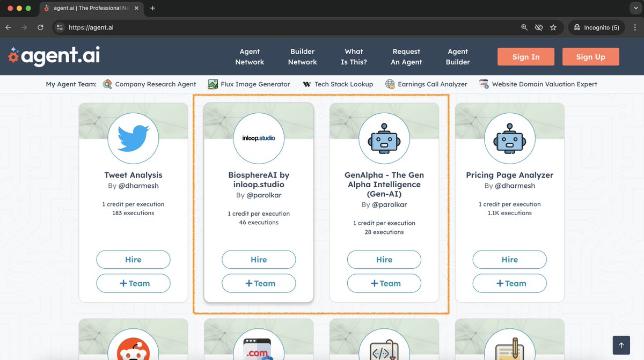Open the Tweet Analysis title
The width and height of the screenshot is (644, 360).
(x=133, y=175)
